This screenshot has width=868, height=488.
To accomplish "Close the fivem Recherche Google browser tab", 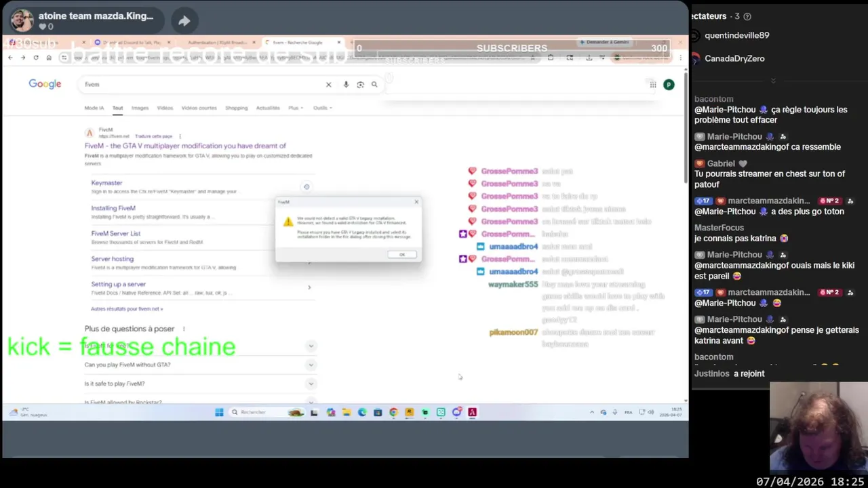I will click(339, 43).
